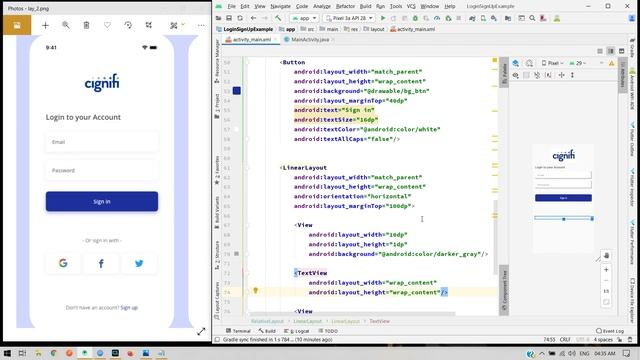This screenshot has width=640, height=360.
Task: Toggle favorite heart in Photos toolbar
Action: click(x=107, y=25)
